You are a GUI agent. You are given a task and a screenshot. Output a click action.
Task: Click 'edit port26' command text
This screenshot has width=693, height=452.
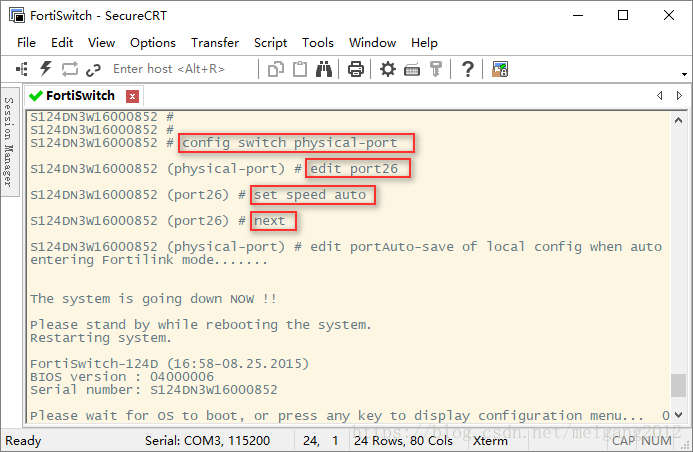click(354, 169)
